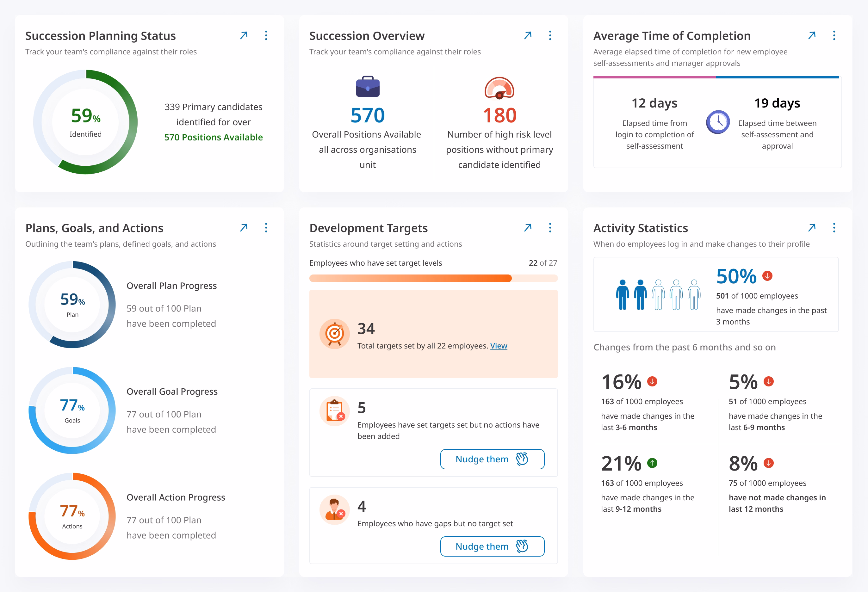Click the briefcase icon above 570

pyautogui.click(x=368, y=87)
